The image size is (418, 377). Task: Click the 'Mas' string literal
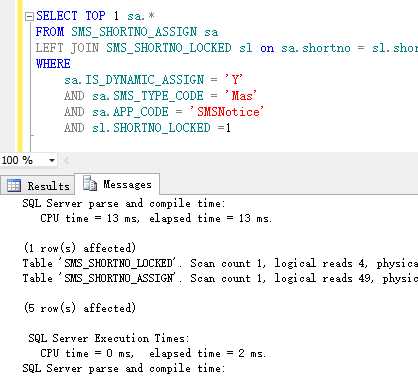point(240,96)
